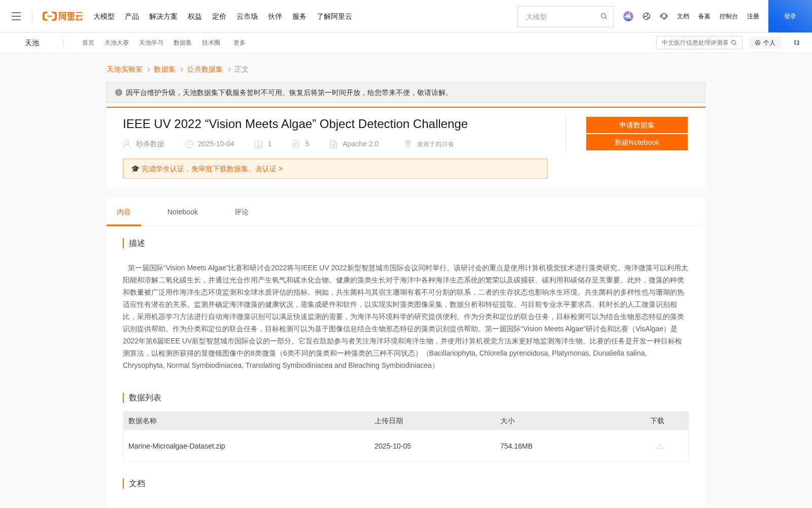Open the 个人 user button
The image size is (812, 508).
click(765, 43)
